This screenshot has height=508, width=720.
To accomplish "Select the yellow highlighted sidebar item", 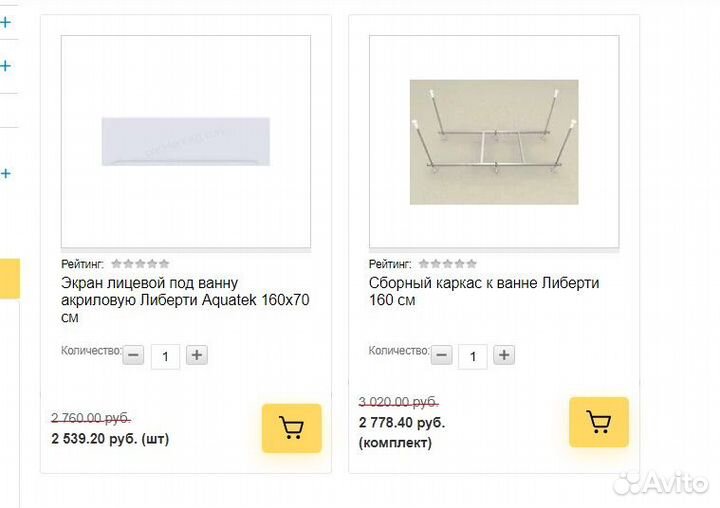I will (9, 279).
